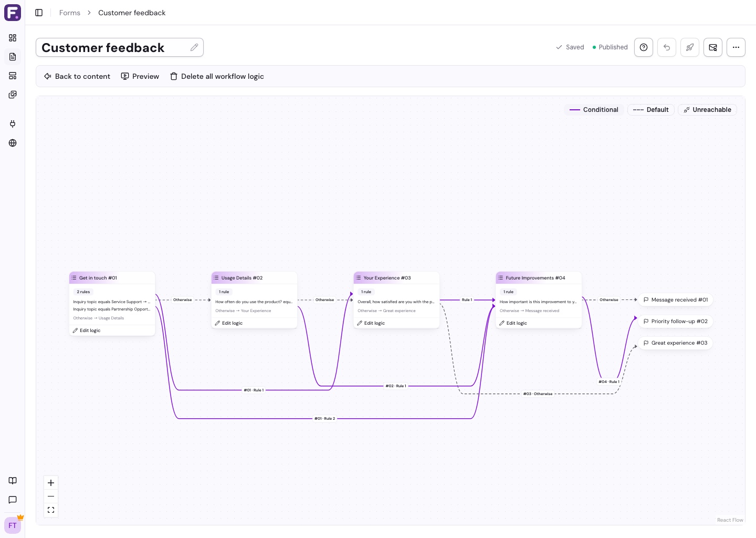
Task: Click the FT user avatar
Action: pos(13,525)
